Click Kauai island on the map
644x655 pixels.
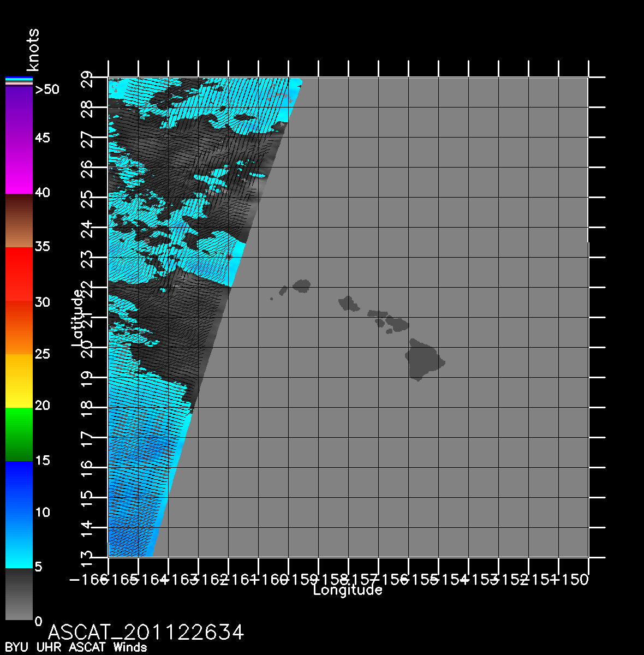301,285
